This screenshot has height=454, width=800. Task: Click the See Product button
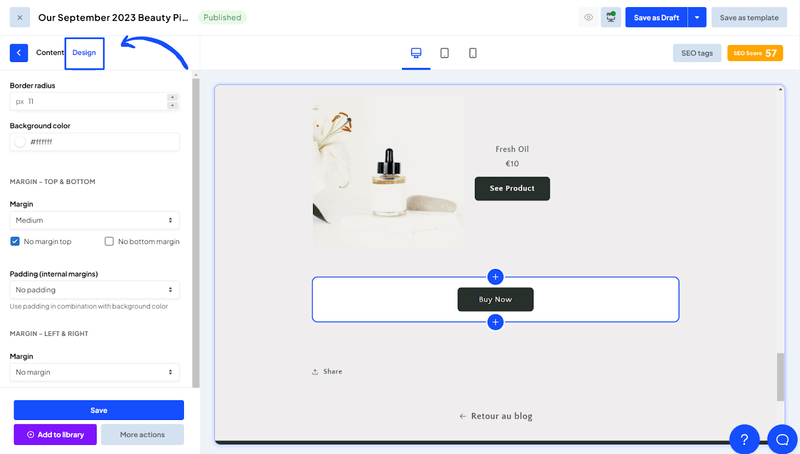512,189
